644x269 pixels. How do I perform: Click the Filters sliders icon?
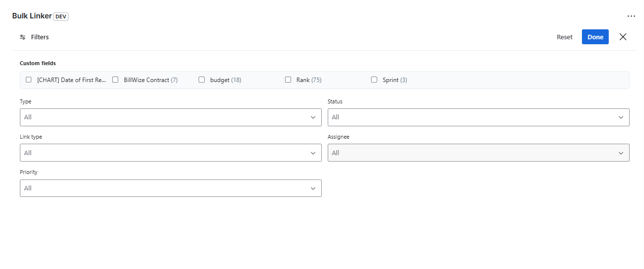click(22, 37)
